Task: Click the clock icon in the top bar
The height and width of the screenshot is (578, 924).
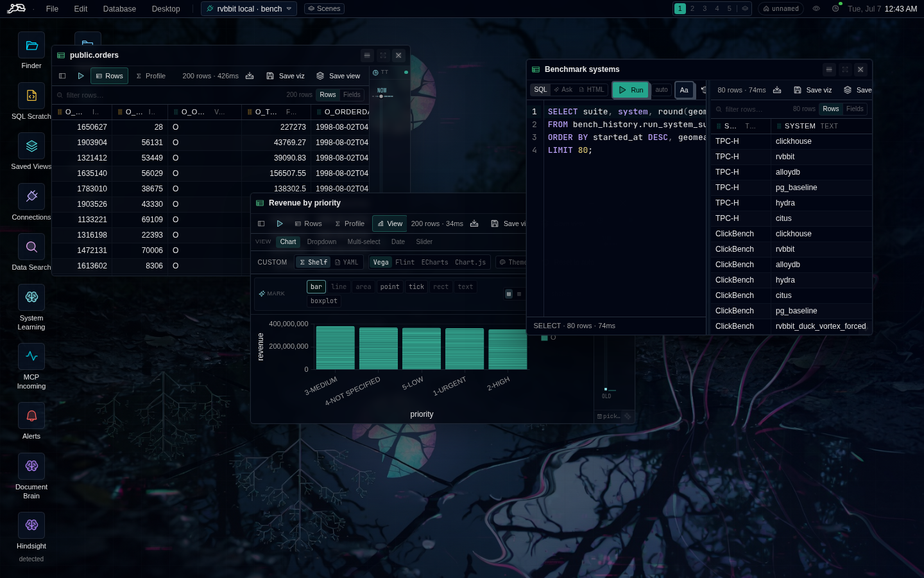Action: pos(835,9)
